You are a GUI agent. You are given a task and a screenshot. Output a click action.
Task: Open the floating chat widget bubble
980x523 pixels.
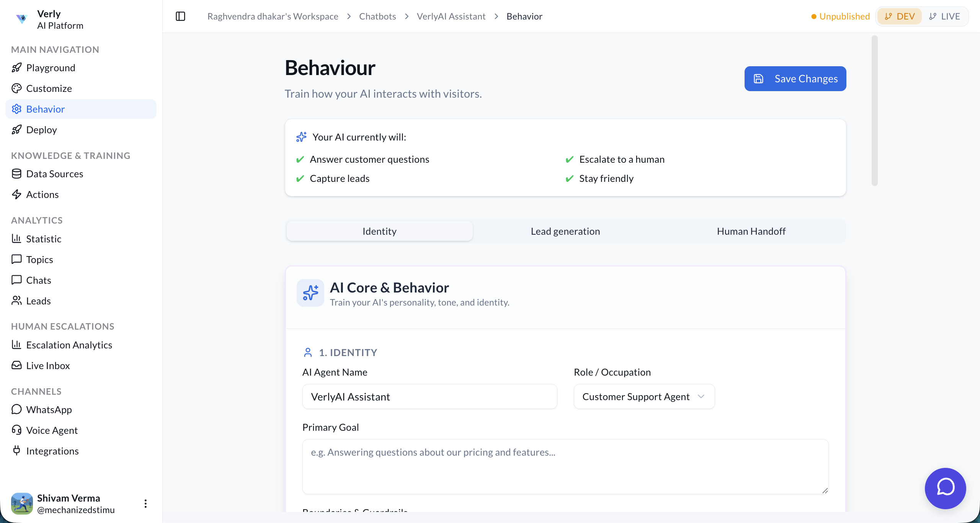tap(945, 488)
